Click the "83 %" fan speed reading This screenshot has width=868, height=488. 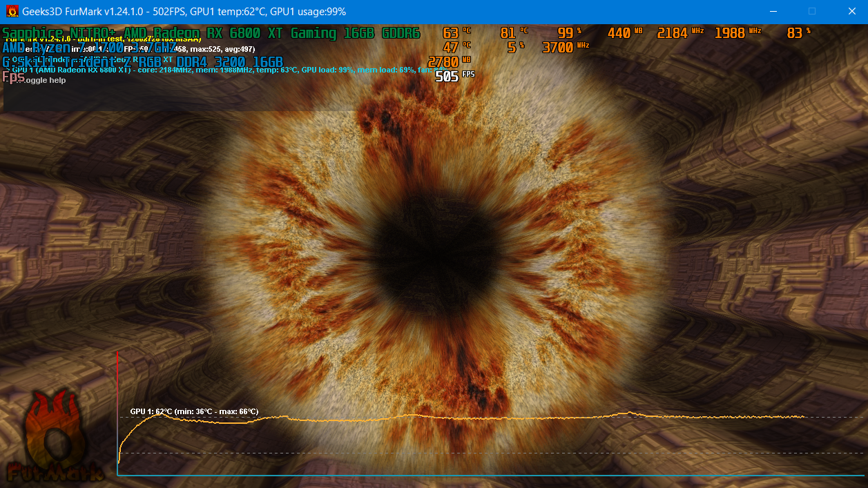[799, 33]
